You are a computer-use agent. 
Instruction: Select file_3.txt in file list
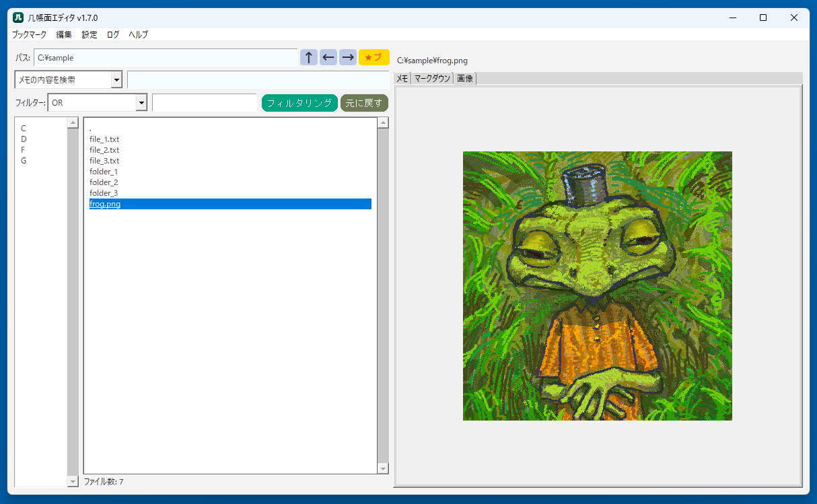(104, 161)
